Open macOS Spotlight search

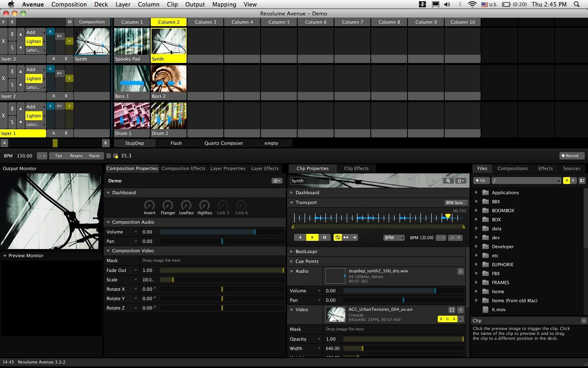click(577, 4)
